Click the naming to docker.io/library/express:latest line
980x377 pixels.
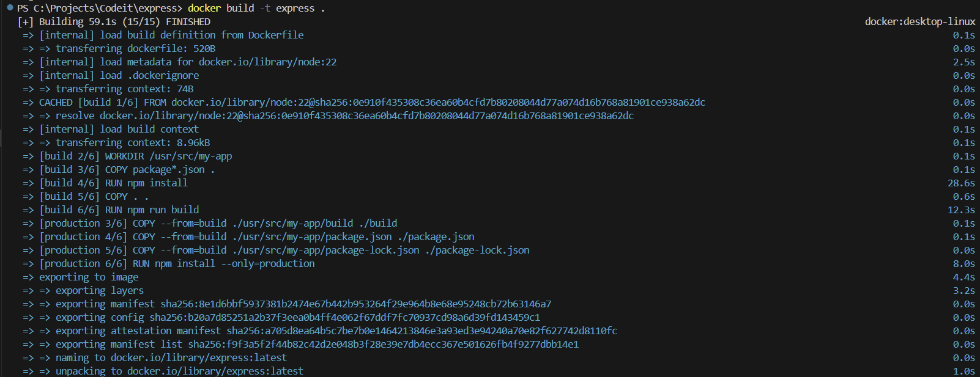155,357
